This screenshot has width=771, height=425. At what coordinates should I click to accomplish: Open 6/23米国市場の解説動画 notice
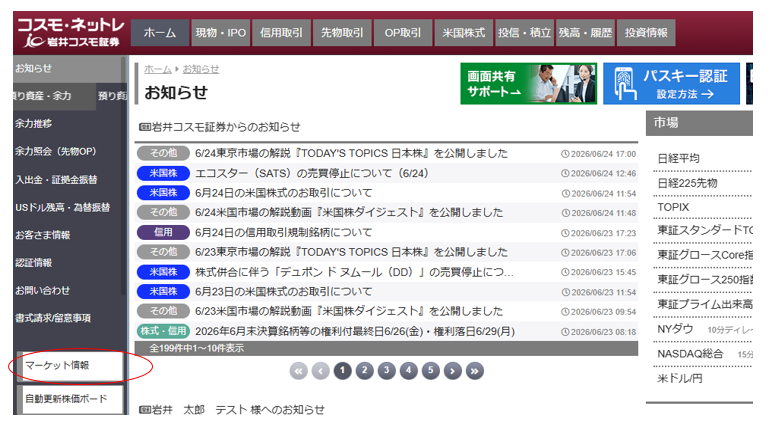coord(349,311)
